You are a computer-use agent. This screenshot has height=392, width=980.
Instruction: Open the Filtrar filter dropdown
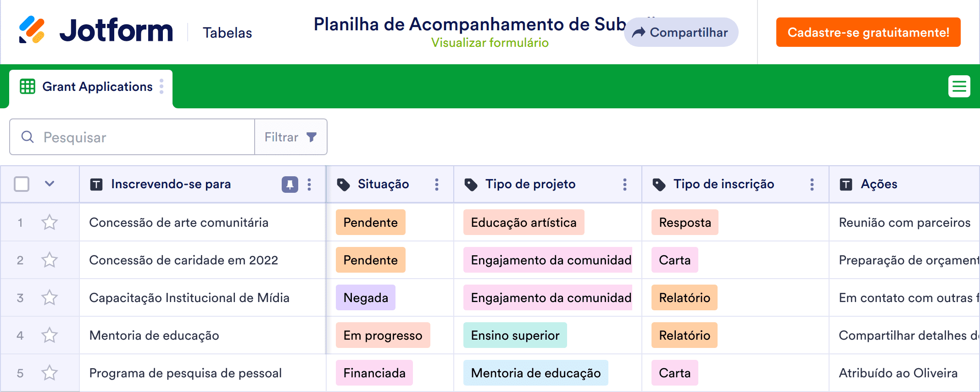(x=290, y=137)
